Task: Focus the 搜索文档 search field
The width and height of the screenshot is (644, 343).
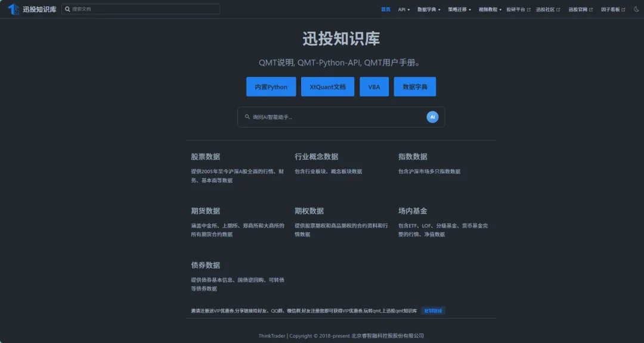Action: (141, 9)
